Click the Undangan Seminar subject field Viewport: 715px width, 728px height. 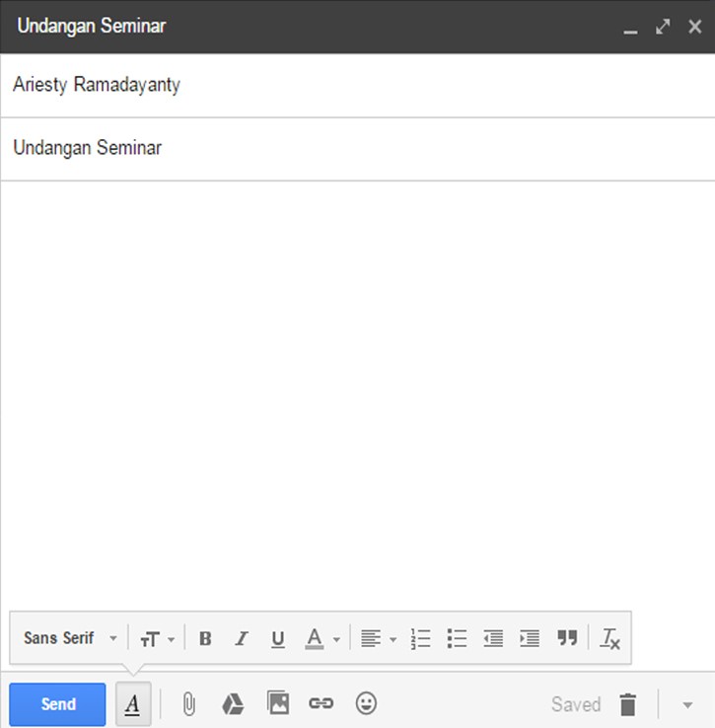(x=357, y=149)
